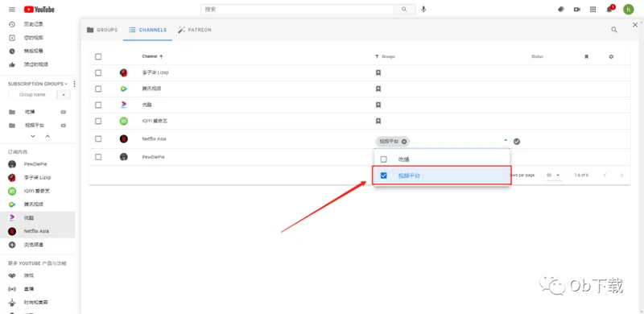
Task: Close the subscription manager panel
Action: click(635, 25)
